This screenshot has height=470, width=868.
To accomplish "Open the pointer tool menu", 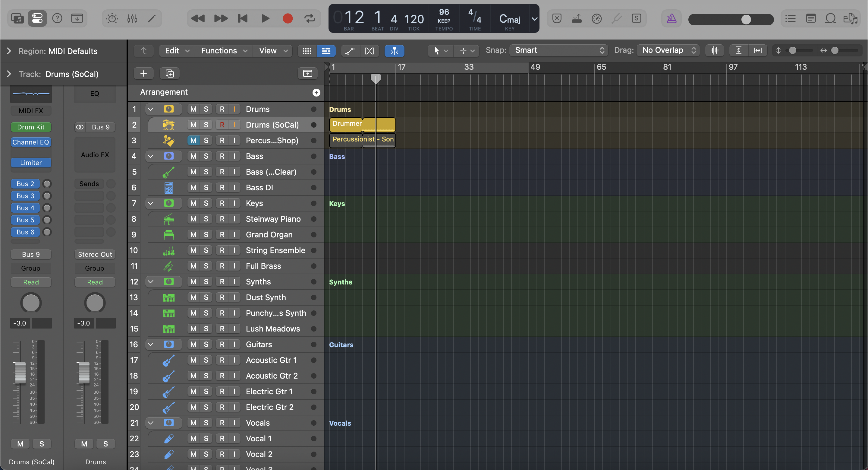I will click(440, 51).
